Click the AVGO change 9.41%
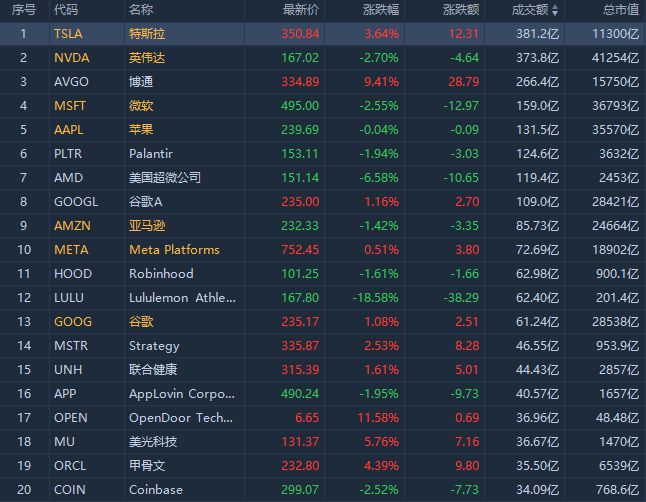 coord(382,82)
